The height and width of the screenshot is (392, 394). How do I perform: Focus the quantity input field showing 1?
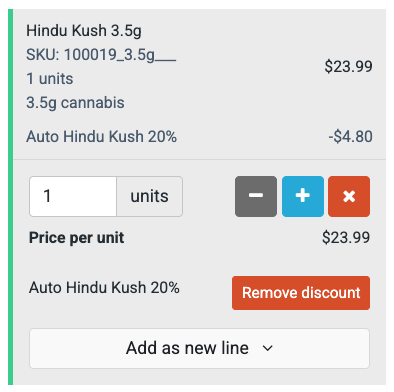click(x=73, y=197)
